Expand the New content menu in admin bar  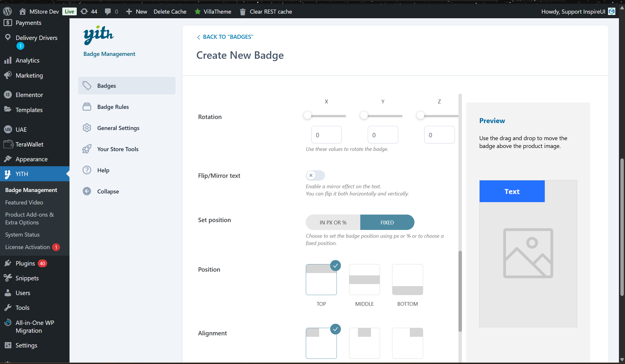(137, 12)
